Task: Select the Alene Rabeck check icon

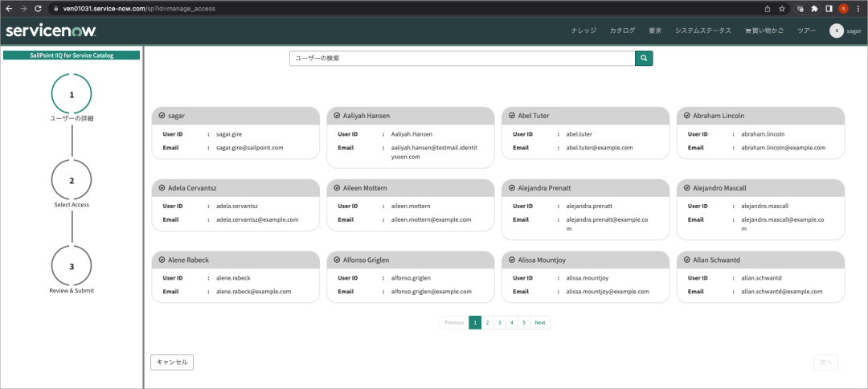Action: tap(162, 260)
